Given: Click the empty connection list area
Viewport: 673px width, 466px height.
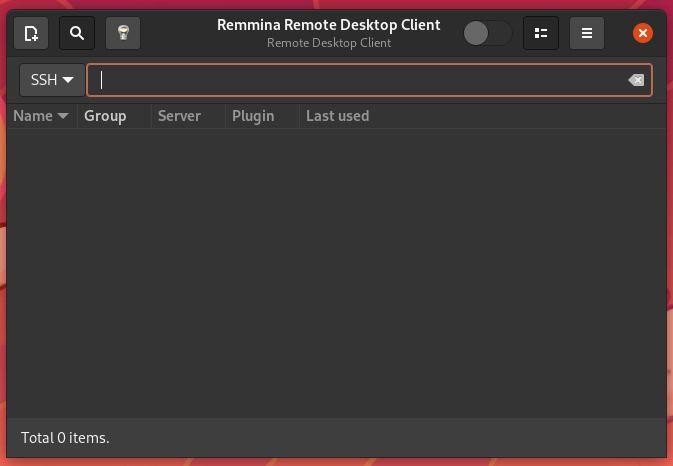Looking at the screenshot, I should click(336, 273).
